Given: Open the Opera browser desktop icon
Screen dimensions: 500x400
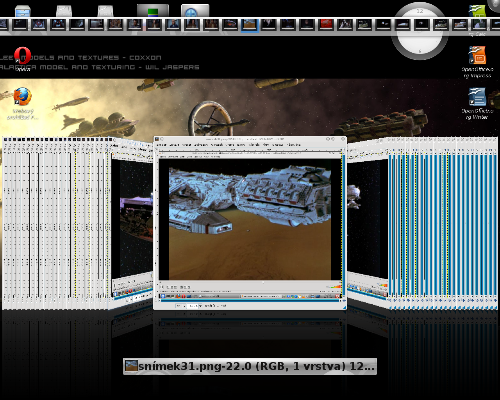Looking at the screenshot, I should (x=22, y=56).
